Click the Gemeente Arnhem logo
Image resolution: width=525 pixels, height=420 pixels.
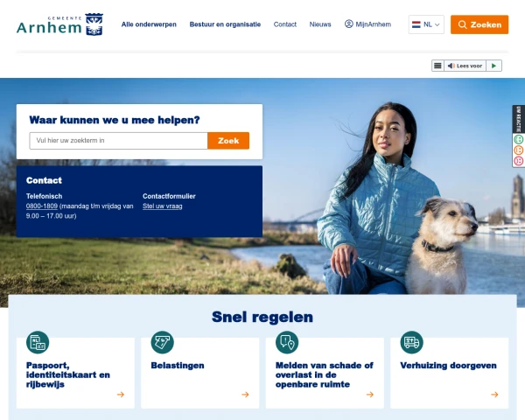pyautogui.click(x=59, y=24)
